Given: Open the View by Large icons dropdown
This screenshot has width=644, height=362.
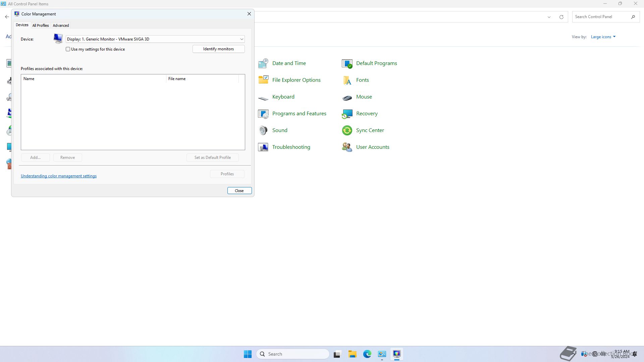Looking at the screenshot, I should tap(603, 37).
